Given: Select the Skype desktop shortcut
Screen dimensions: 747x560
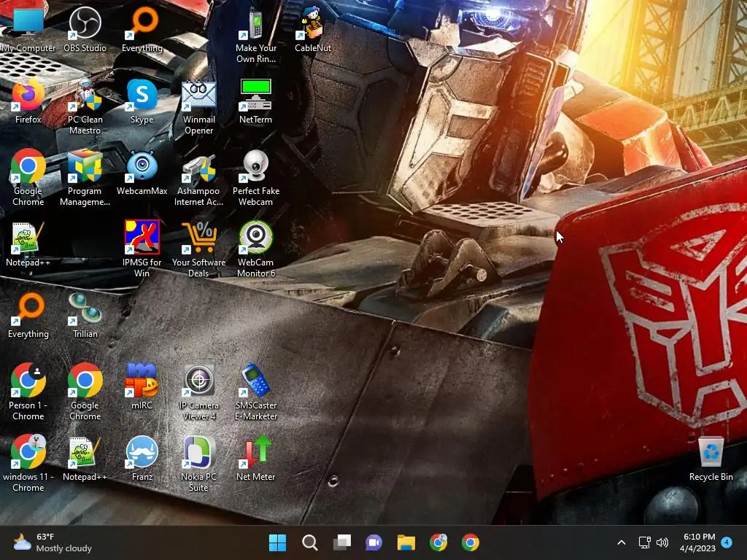Looking at the screenshot, I should 142,101.
